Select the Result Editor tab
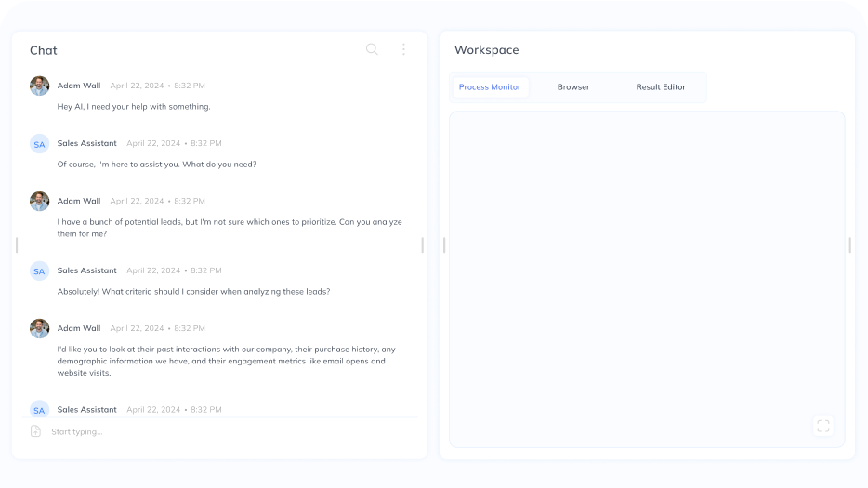The width and height of the screenshot is (868, 488). (x=661, y=87)
